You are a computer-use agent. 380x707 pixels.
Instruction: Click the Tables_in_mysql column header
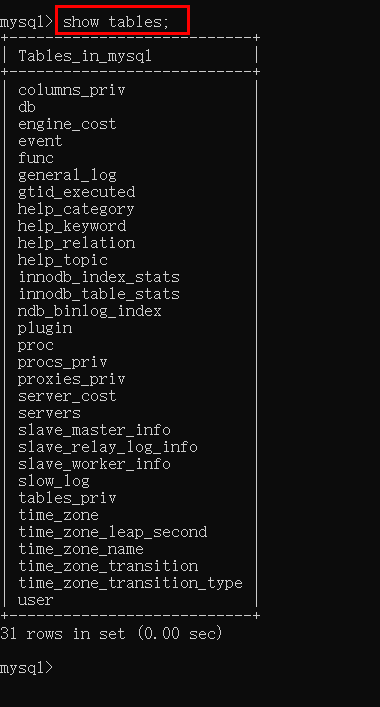point(85,56)
